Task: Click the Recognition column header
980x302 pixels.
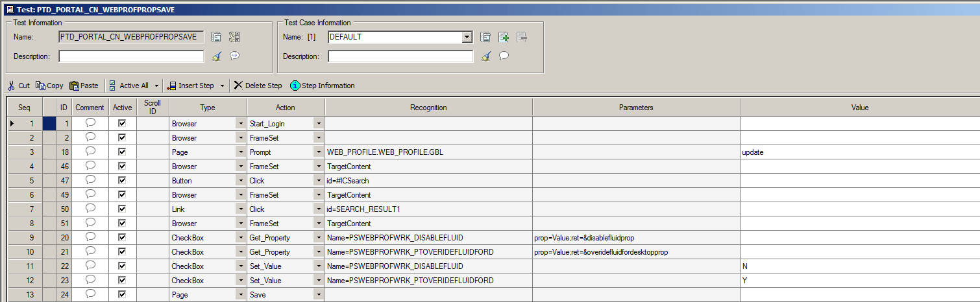Action: tap(428, 108)
